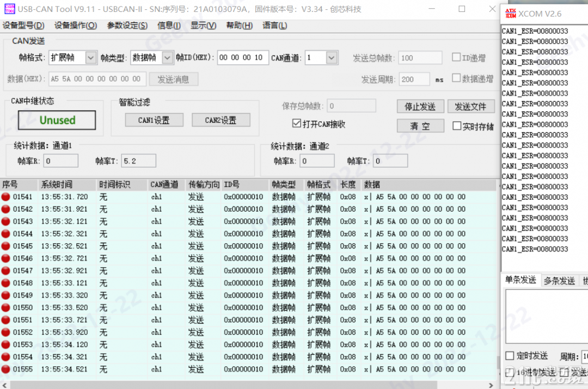Open the 设备操作(O) menu

(x=75, y=26)
